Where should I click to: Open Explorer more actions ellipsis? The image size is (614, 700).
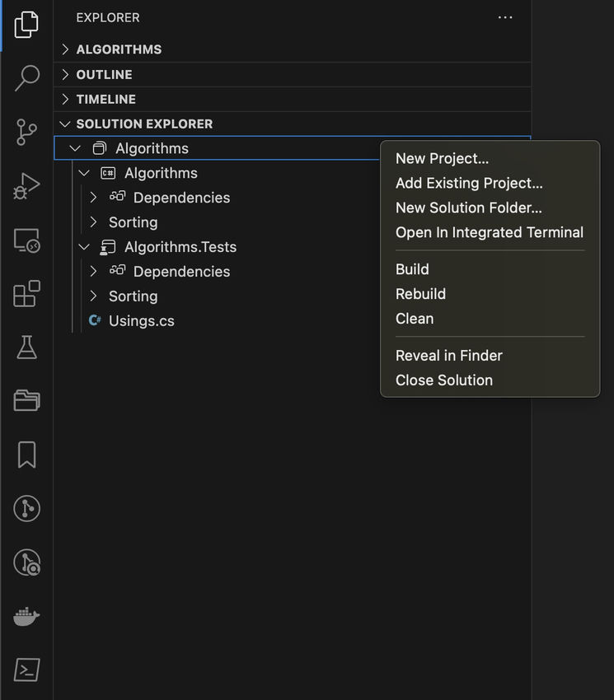tap(505, 17)
